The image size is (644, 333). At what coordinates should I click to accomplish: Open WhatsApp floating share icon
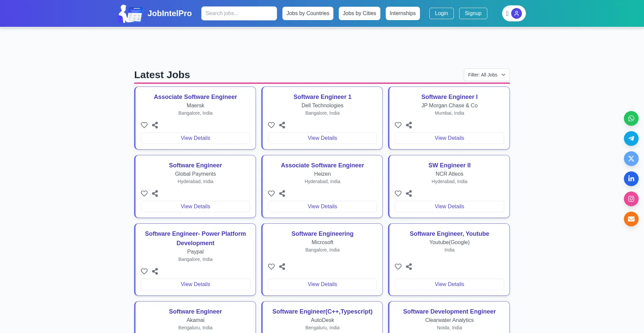[631, 118]
